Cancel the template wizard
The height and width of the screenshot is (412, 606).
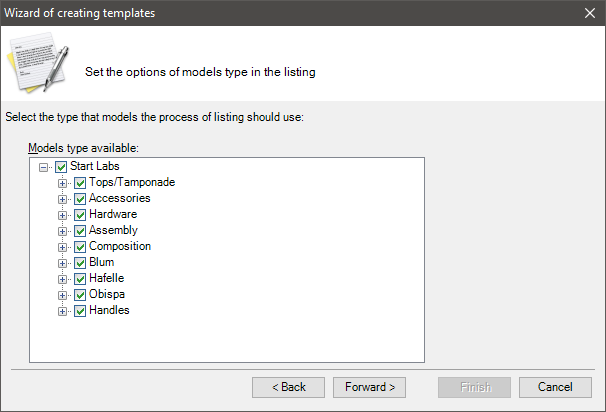click(x=555, y=387)
